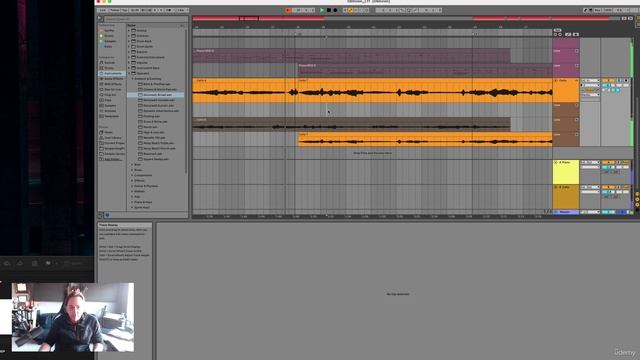Start playback with the green Play button
The height and width of the screenshot is (360, 640).
coord(322,10)
